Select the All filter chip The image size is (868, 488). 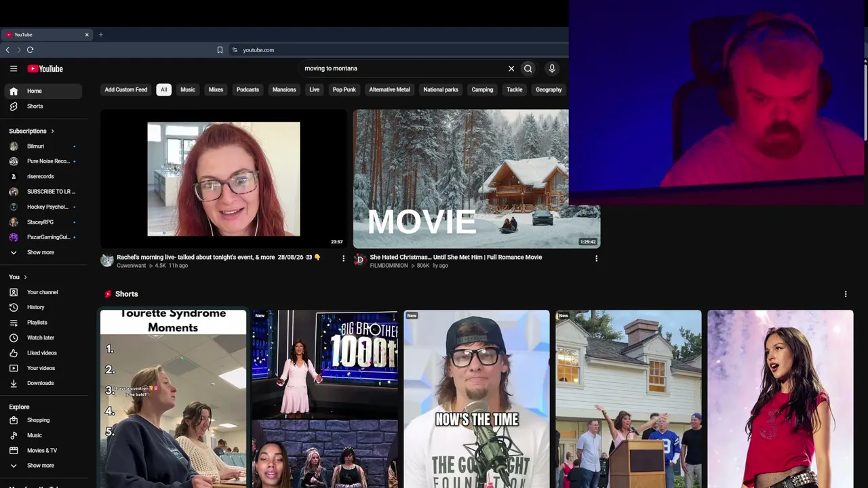click(163, 89)
